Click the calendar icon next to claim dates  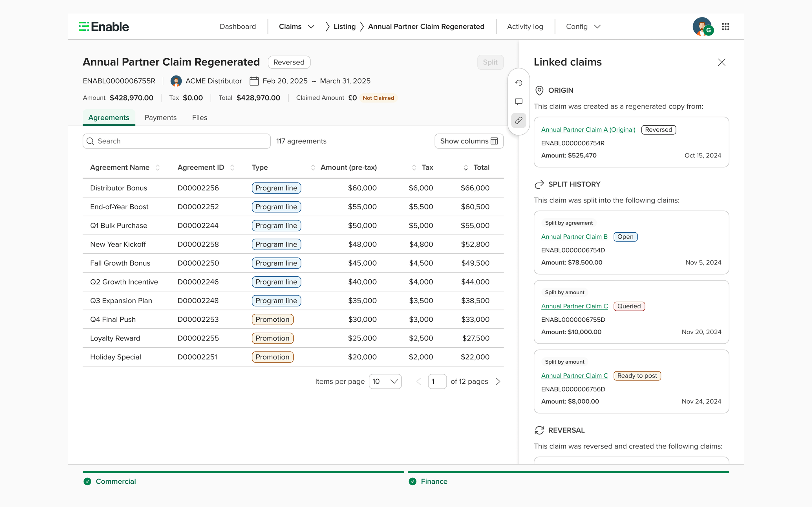(x=254, y=81)
